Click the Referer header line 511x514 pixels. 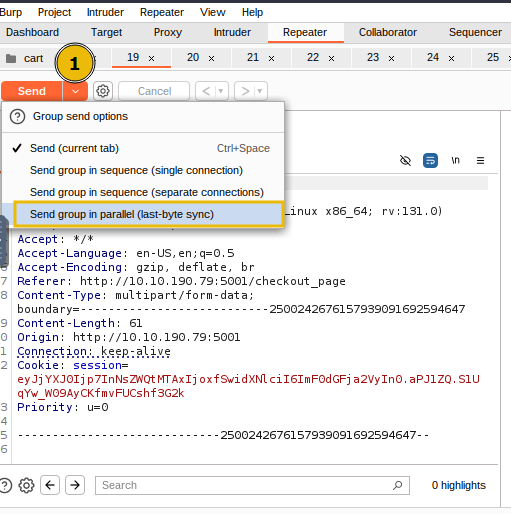(181, 281)
